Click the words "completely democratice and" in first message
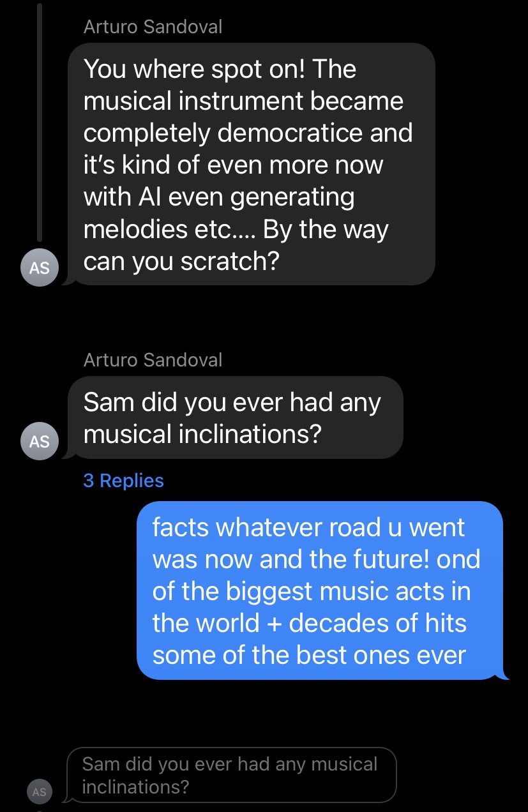The width and height of the screenshot is (528, 812). tap(248, 133)
